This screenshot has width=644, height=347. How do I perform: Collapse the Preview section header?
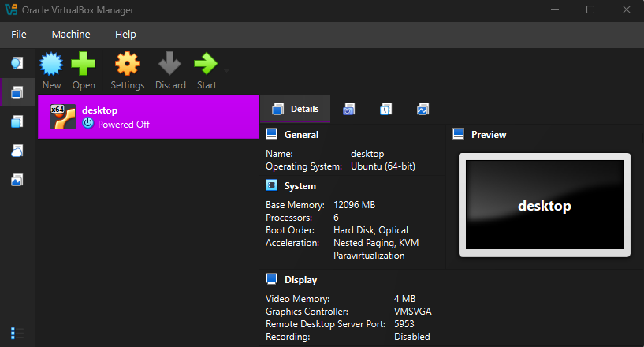[489, 134]
